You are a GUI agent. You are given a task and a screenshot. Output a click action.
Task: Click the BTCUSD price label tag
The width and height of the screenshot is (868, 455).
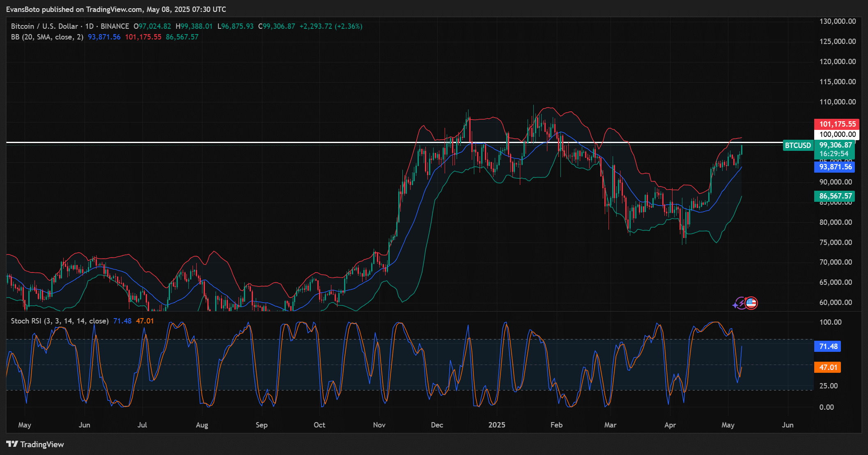click(798, 145)
